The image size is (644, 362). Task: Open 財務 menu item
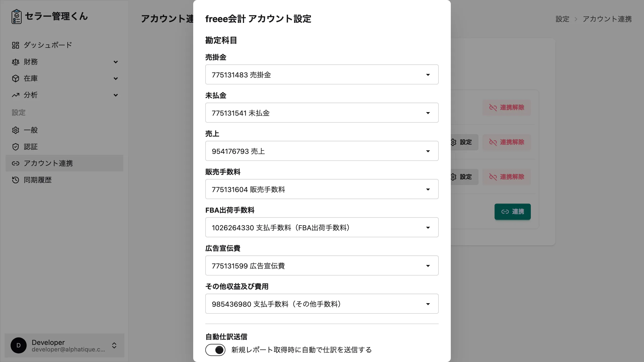pyautogui.click(x=64, y=62)
